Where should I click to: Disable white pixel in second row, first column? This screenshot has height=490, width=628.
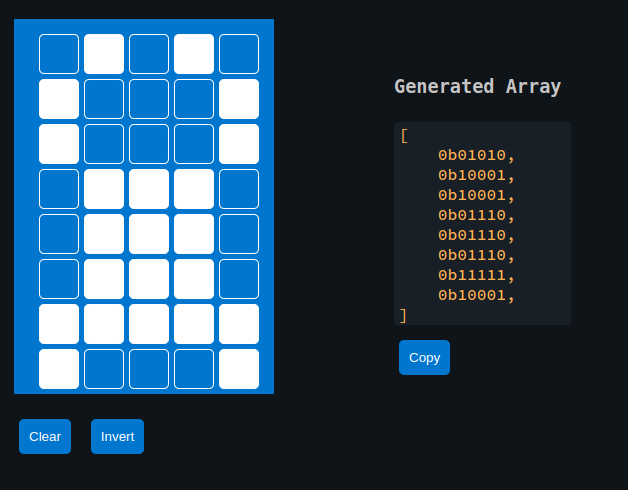(59, 99)
